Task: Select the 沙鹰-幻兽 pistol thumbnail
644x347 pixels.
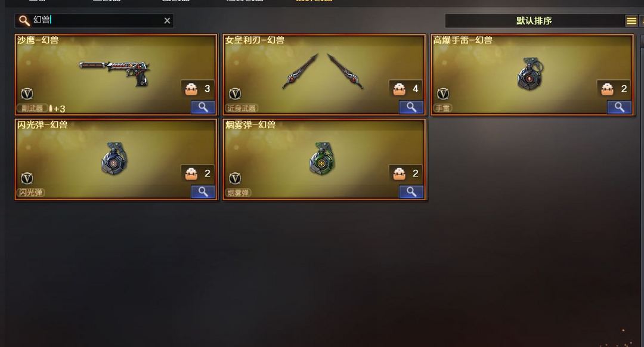Action: click(114, 72)
